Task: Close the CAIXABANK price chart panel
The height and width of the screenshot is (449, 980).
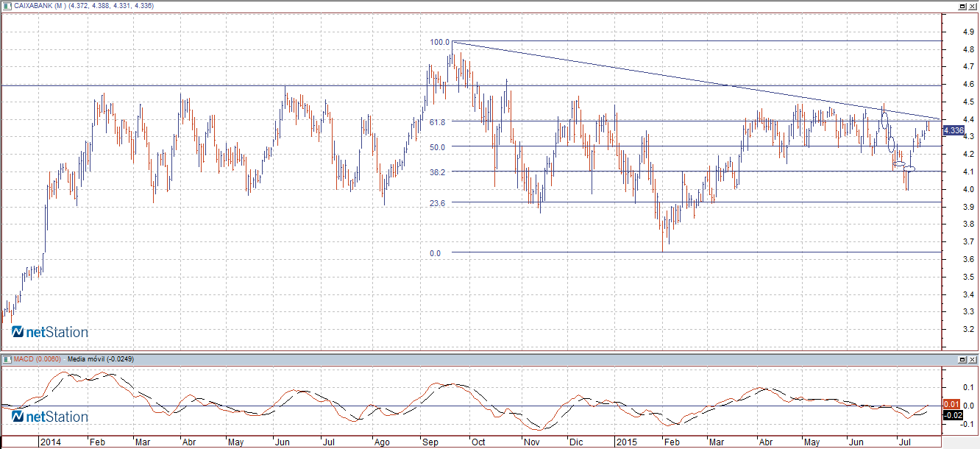Action: [973, 6]
